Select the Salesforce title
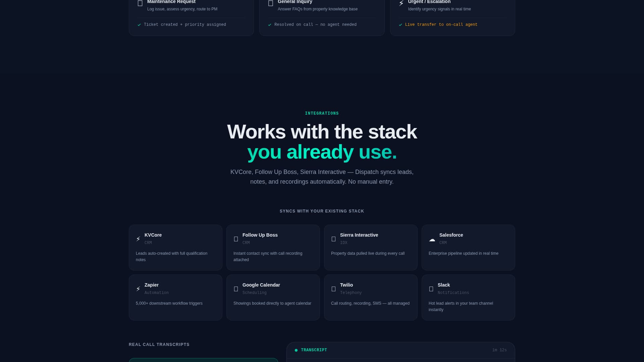 point(451,235)
